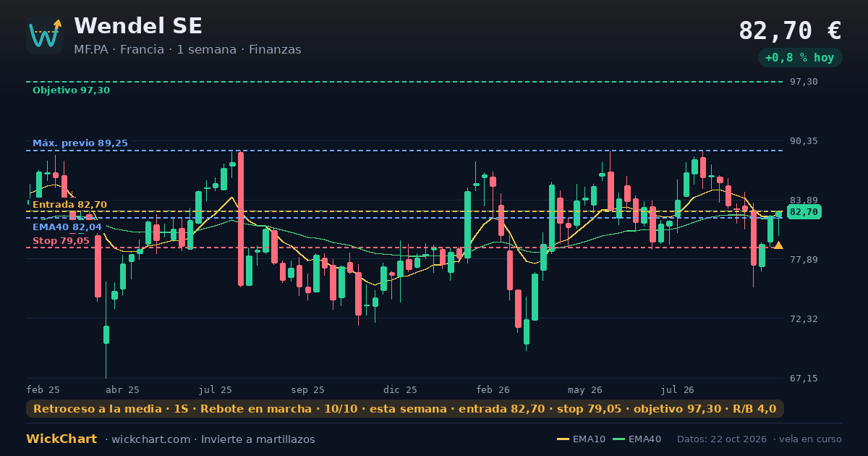Click the Stop 79,05 label
868x456 pixels.
click(x=61, y=241)
